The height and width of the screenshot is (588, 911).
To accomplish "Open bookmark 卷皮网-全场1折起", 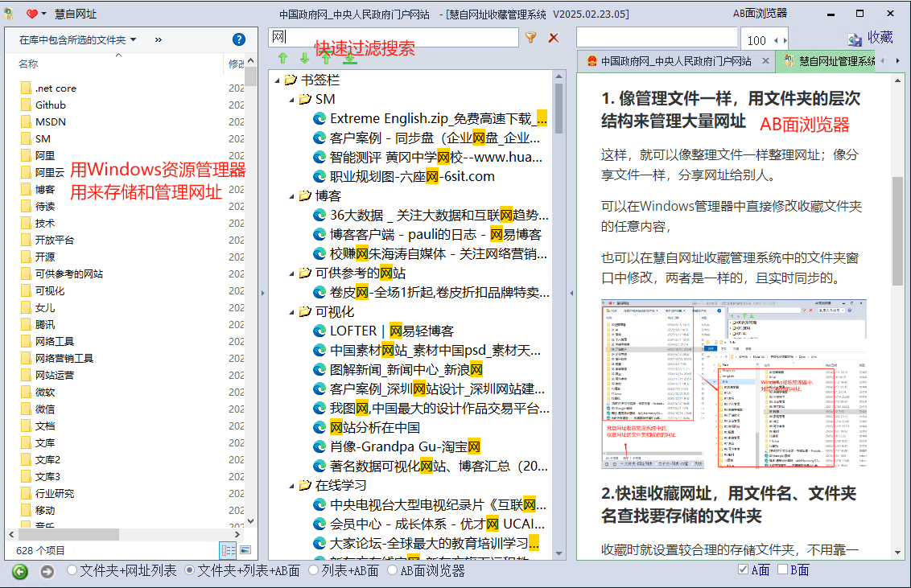I will [439, 293].
